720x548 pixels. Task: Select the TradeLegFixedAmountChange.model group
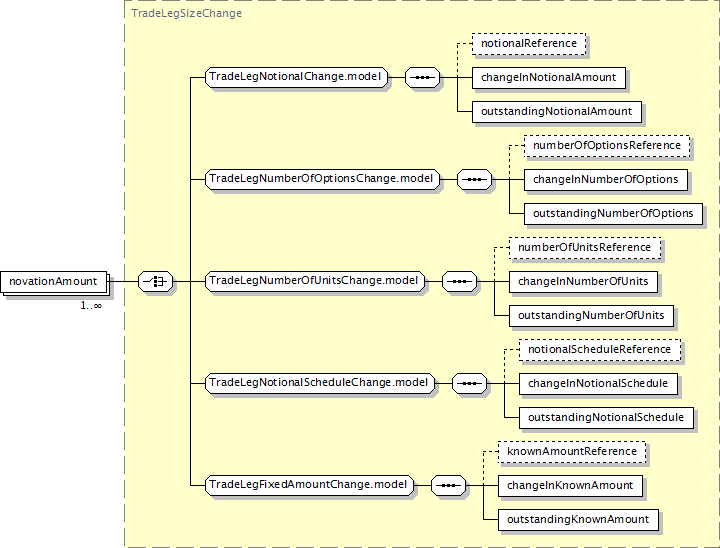310,486
